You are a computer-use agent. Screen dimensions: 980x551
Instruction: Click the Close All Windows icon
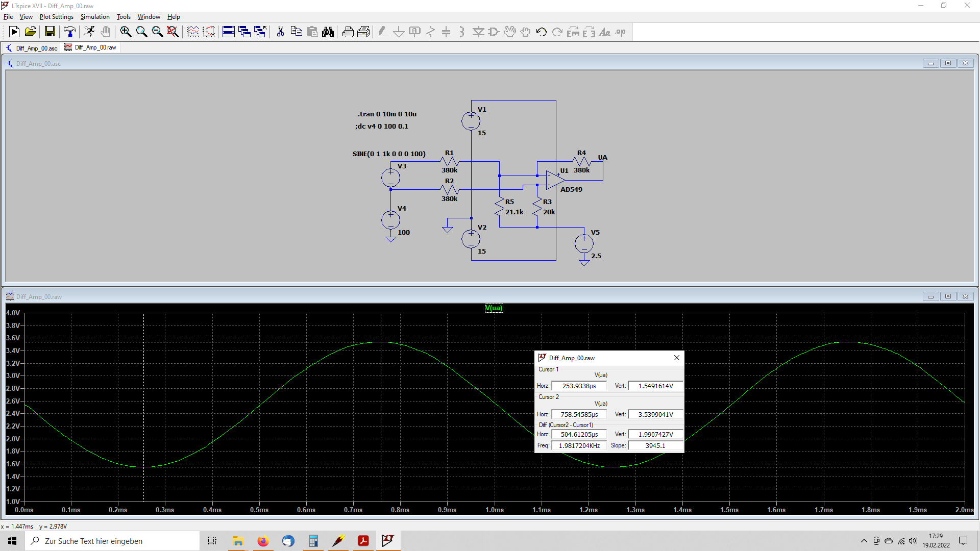click(260, 32)
